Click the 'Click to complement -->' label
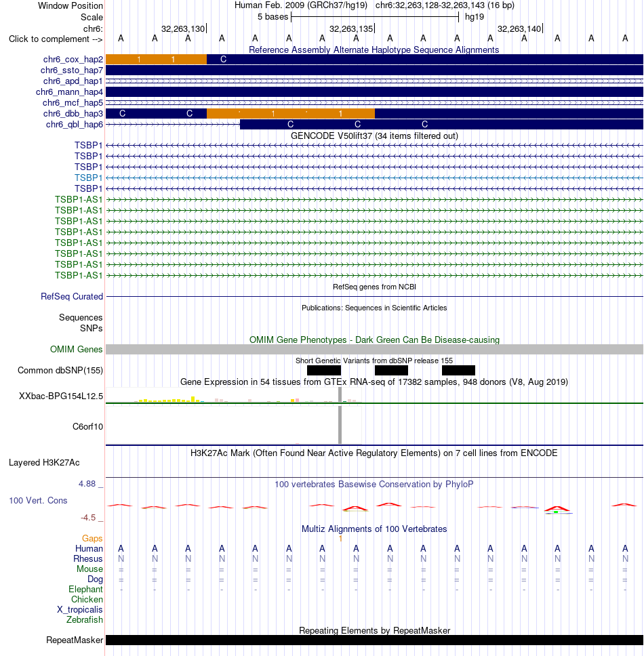This screenshot has width=644, height=656. [56, 39]
